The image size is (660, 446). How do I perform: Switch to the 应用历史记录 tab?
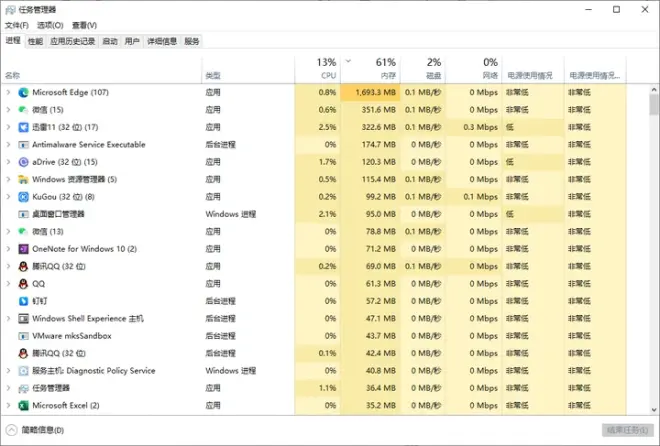(72, 41)
